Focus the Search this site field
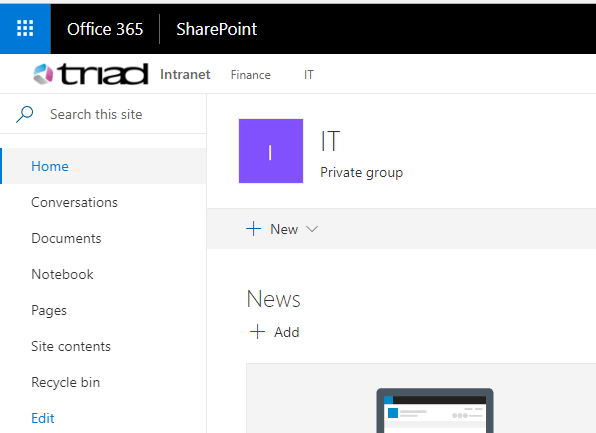This screenshot has height=433, width=596. 103,114
